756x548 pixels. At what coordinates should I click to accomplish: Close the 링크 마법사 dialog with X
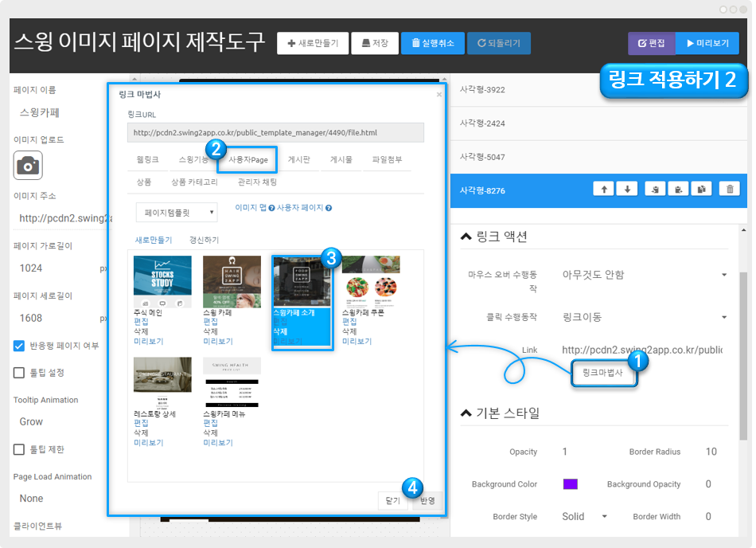tap(438, 95)
